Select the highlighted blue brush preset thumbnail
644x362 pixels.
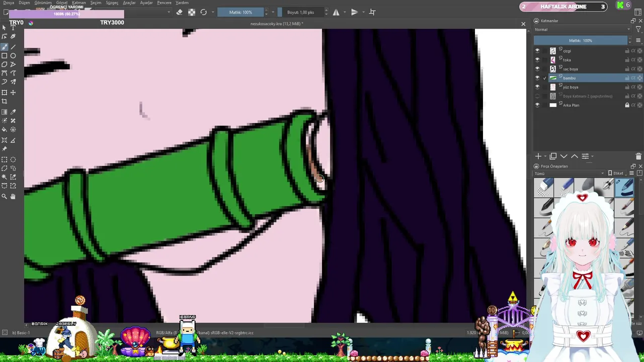coord(624,187)
